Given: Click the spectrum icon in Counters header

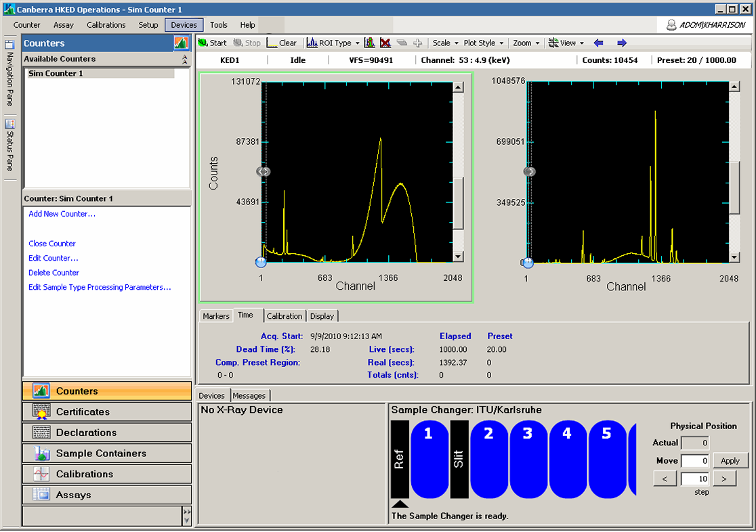Looking at the screenshot, I should (x=181, y=43).
